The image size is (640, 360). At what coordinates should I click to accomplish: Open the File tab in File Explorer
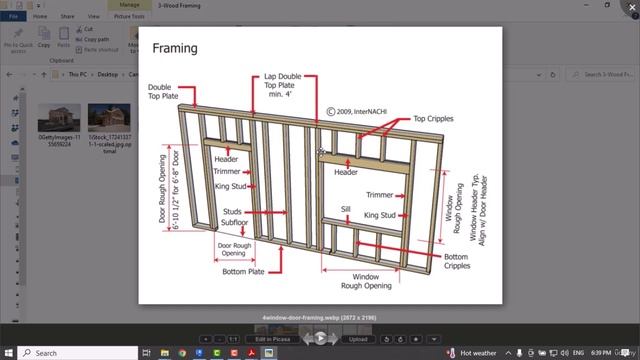click(x=13, y=16)
